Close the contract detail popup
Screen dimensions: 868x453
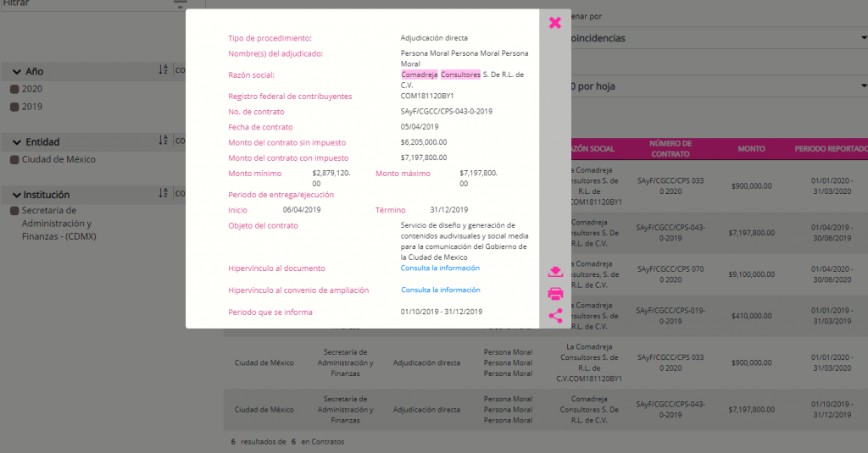[x=554, y=23]
